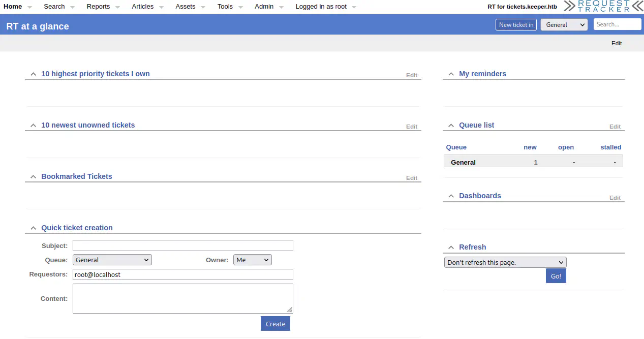Screen dimensions: 644x339
Task: Open the refresh interval dropdown
Action: [505, 262]
